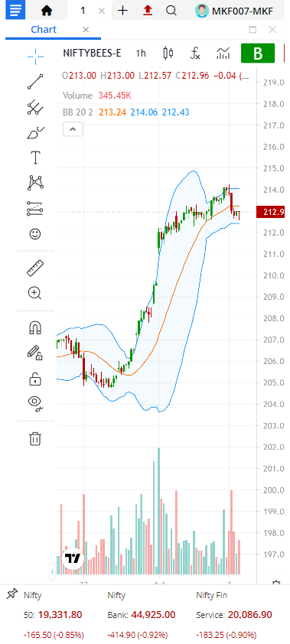Open the candlestick chart type dropdown
290x644 pixels.
(x=168, y=54)
